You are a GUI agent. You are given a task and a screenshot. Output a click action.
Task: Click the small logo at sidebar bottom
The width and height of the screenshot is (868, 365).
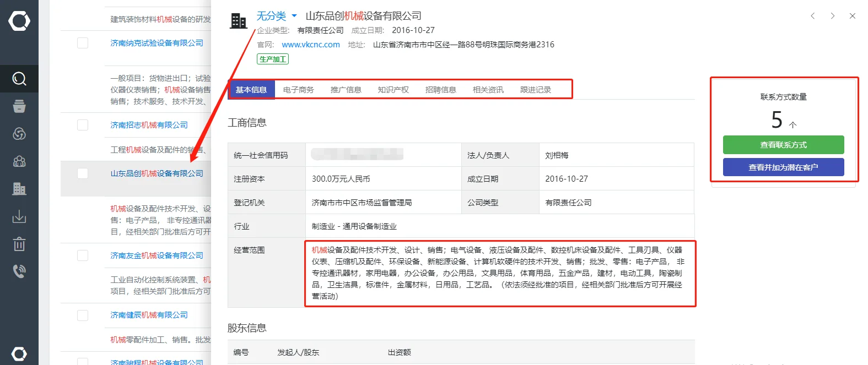[19, 353]
